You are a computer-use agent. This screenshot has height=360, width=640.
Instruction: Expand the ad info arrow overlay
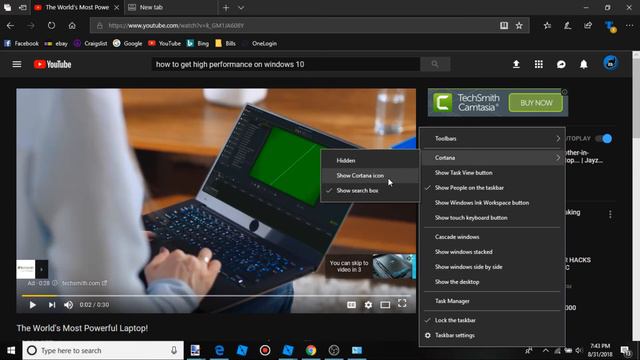[41, 269]
